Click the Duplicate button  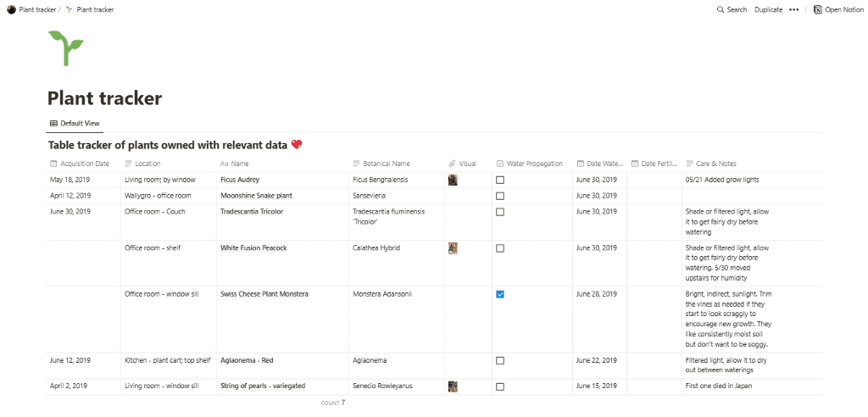[x=768, y=10]
